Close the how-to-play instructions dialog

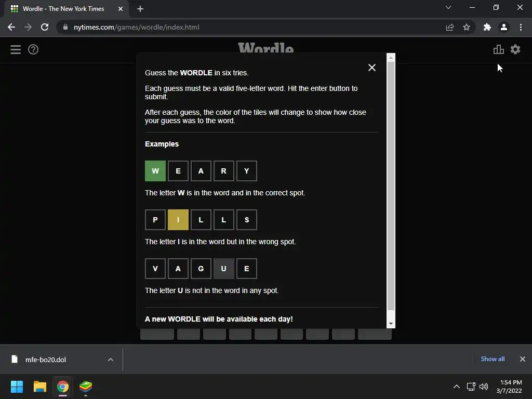pos(372,68)
